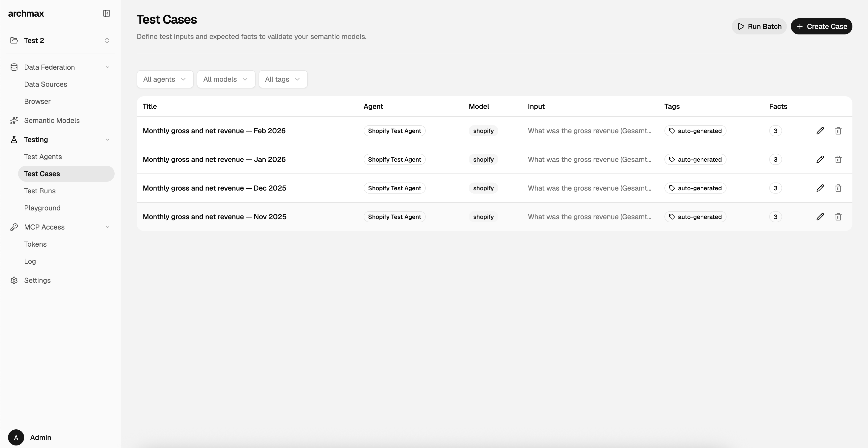
Task: Delete the Nov 2025 test case
Action: [838, 217]
